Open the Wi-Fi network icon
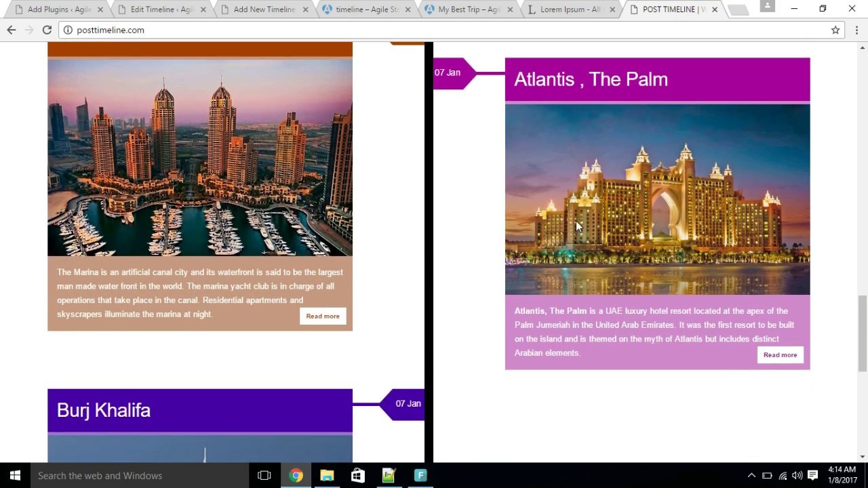 click(783, 475)
